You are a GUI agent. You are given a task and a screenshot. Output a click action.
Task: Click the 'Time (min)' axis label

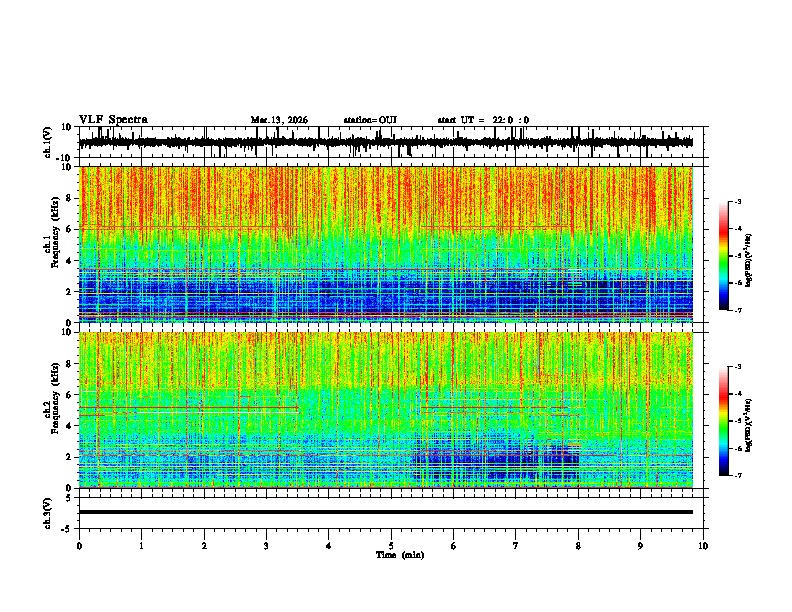pyautogui.click(x=400, y=555)
